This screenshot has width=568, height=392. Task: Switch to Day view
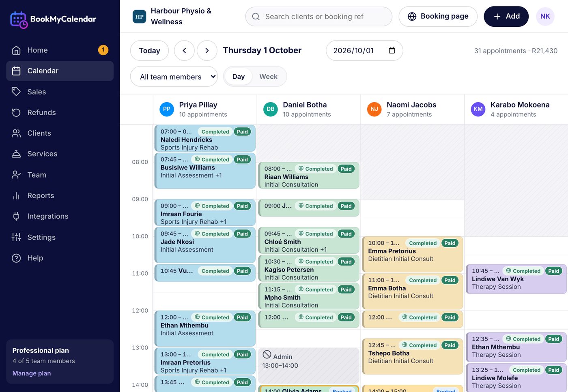click(x=239, y=77)
